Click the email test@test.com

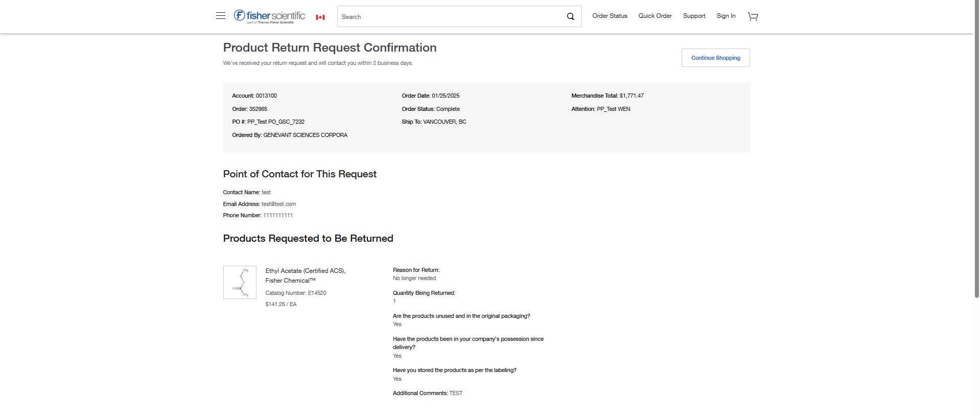(278, 204)
